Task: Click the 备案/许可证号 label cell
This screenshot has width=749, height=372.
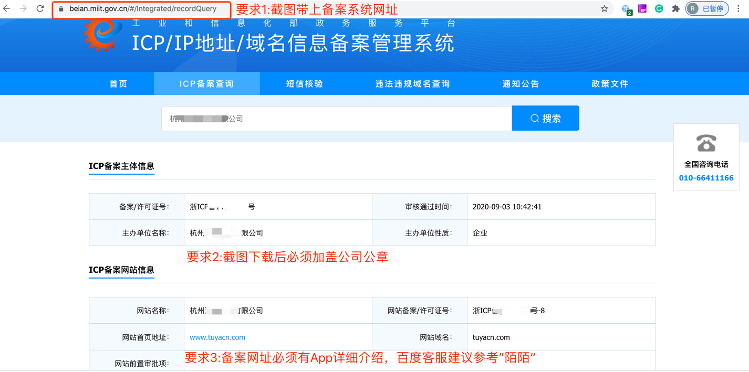Action: [137, 207]
